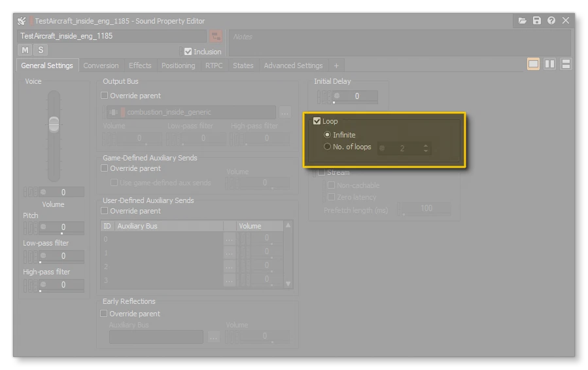
Task: Browse auxiliary bus for ID 3 row
Action: (229, 280)
